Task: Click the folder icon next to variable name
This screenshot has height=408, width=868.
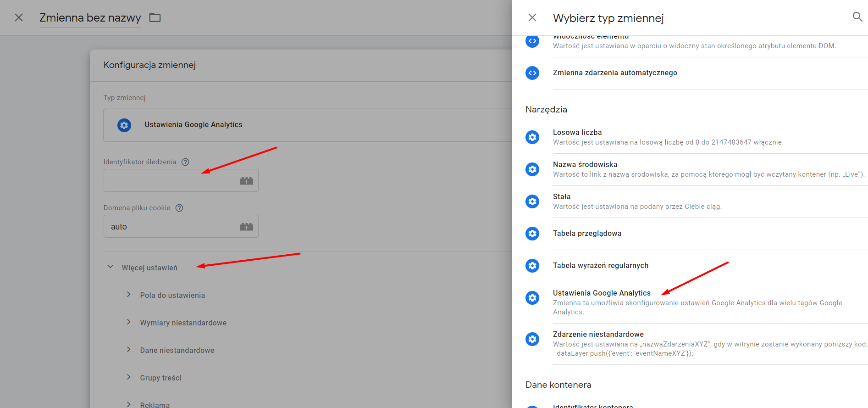Action: pyautogui.click(x=155, y=17)
